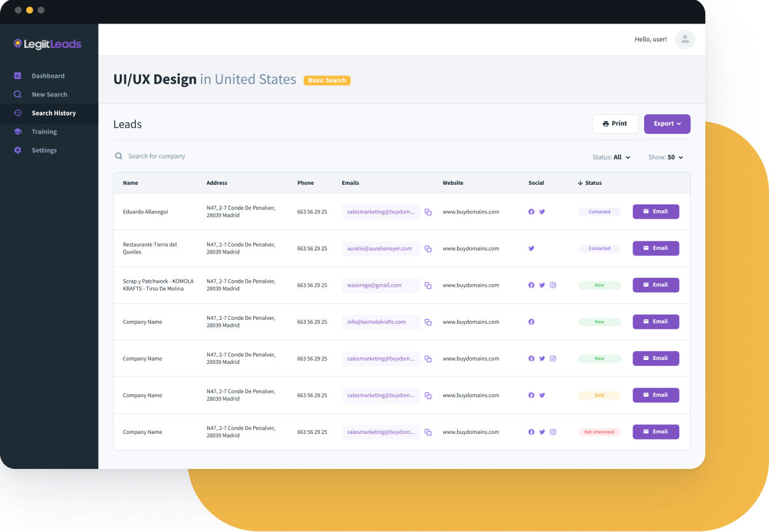Open Settings from the sidebar
This screenshot has height=532, width=769.
tap(44, 150)
